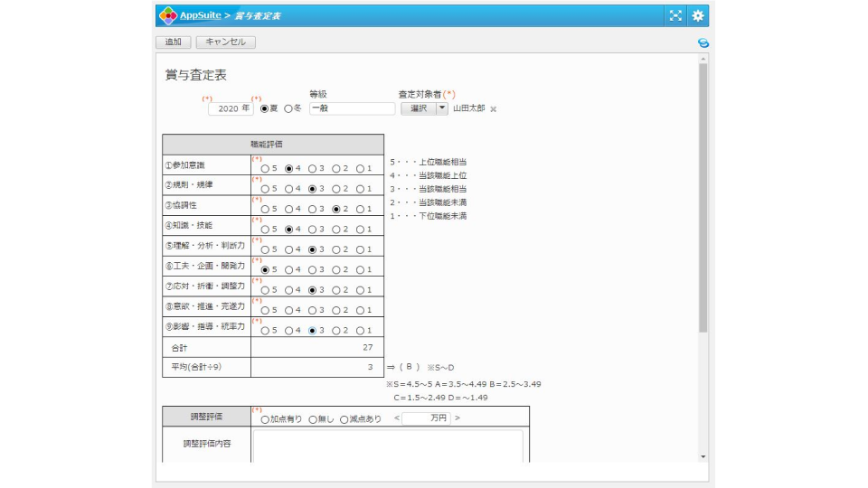This screenshot has height=488, width=868.
Task: Click the 万円 amount input field
Action: click(x=426, y=418)
